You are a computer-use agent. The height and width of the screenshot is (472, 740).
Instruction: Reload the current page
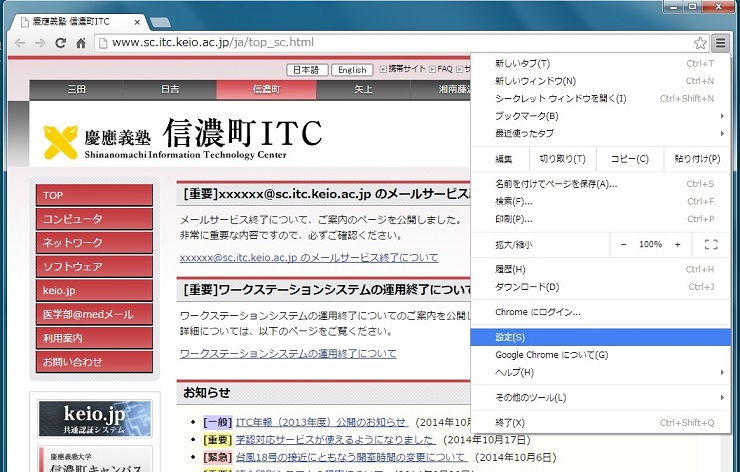(60, 43)
